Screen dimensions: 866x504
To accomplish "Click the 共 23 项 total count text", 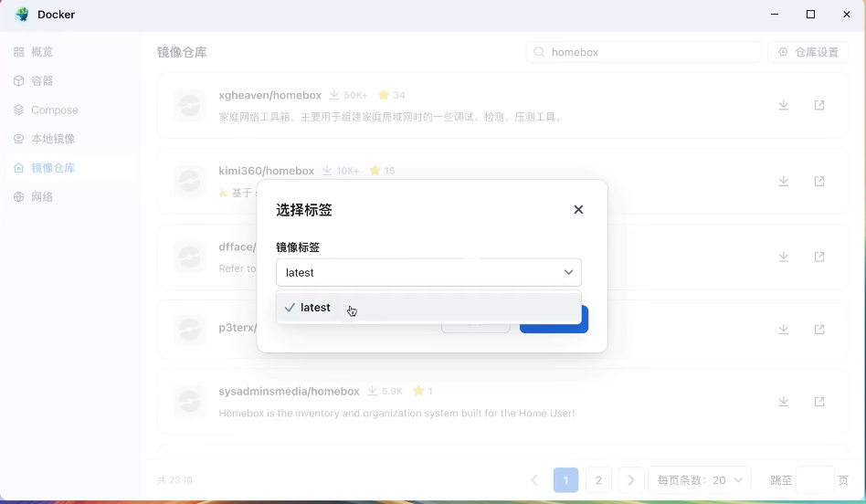I will pos(175,480).
